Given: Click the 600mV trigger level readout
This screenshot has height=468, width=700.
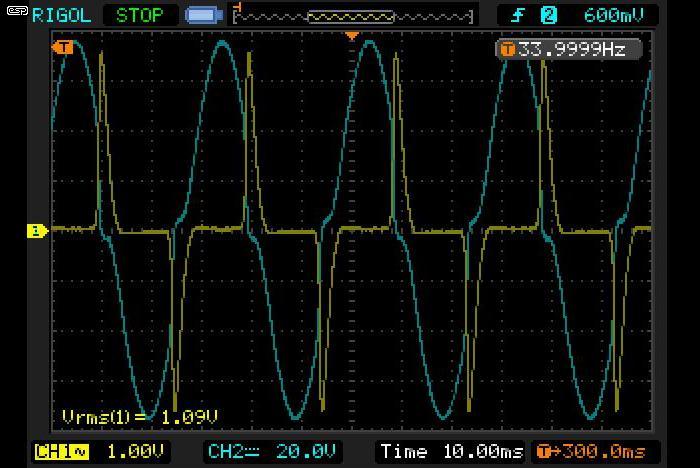Looking at the screenshot, I should [614, 16].
